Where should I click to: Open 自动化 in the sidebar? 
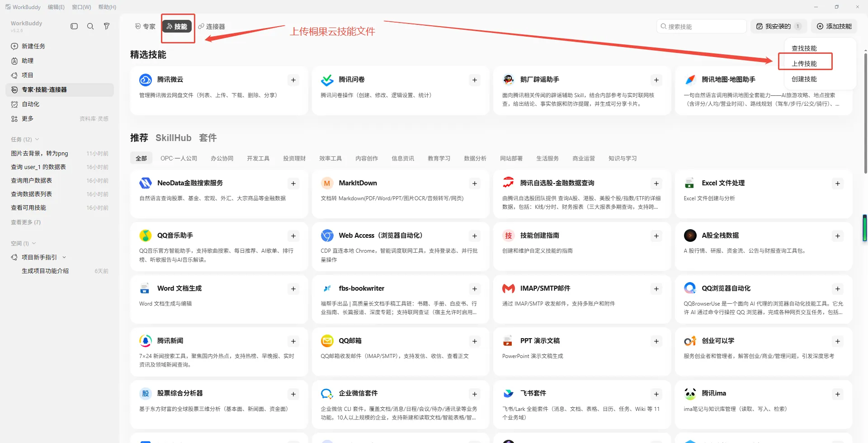(x=60, y=104)
